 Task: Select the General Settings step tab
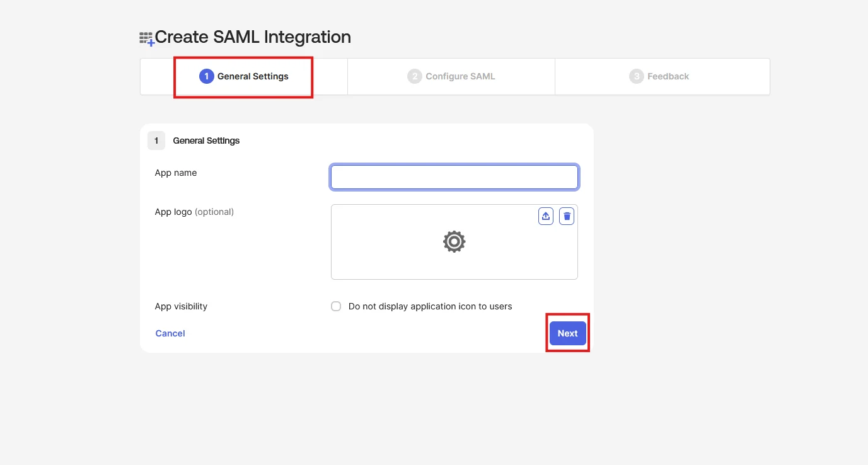tap(243, 76)
